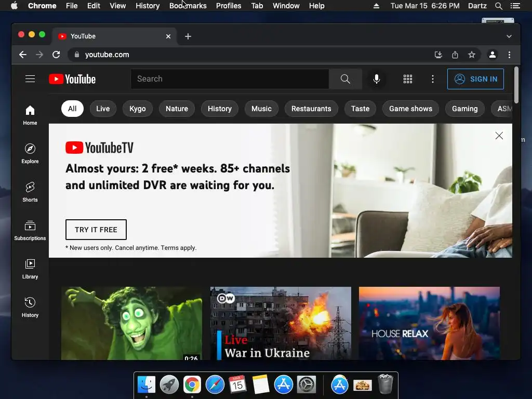This screenshot has height=399, width=532.
Task: Open Subscriptions in the sidebar
Action: click(x=30, y=231)
